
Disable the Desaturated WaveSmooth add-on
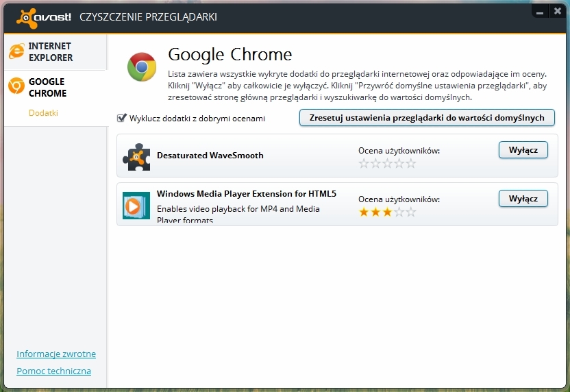[523, 150]
